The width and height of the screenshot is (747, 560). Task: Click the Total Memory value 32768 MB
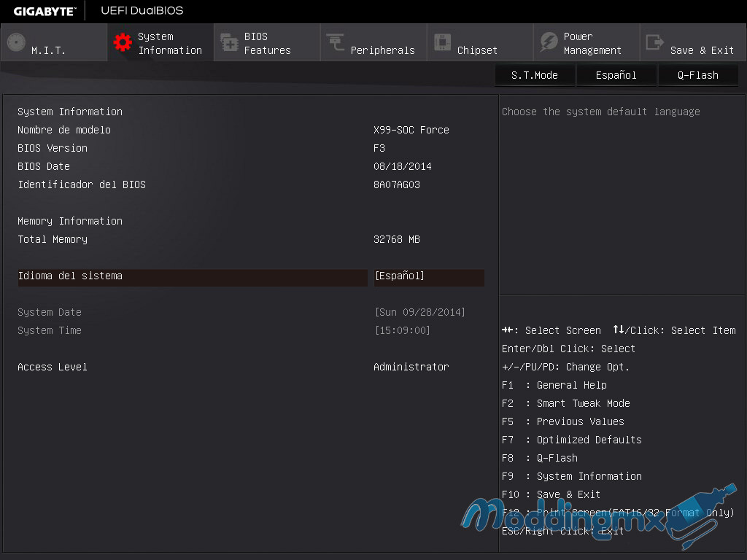pos(397,239)
